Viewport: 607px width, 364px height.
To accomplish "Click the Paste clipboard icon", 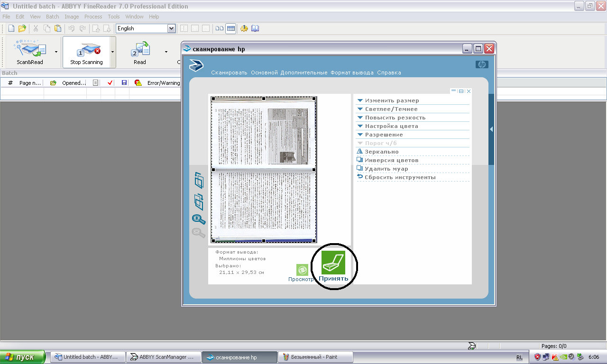I will tap(58, 28).
